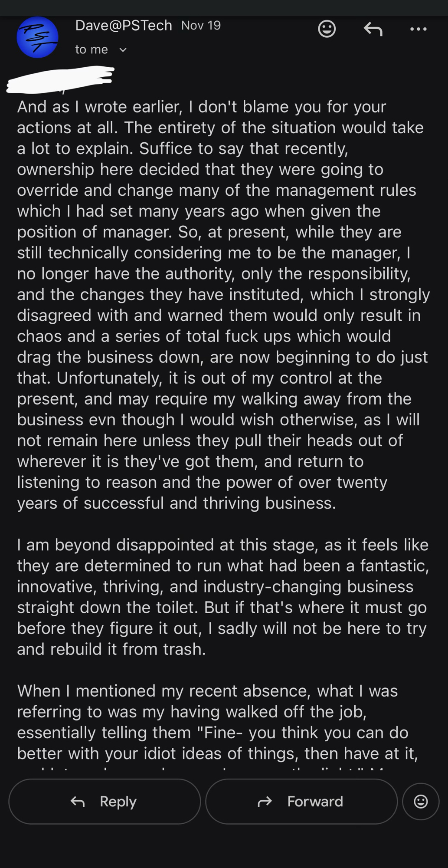Open the three-dot more options menu
This screenshot has height=868, width=448.
[x=418, y=29]
